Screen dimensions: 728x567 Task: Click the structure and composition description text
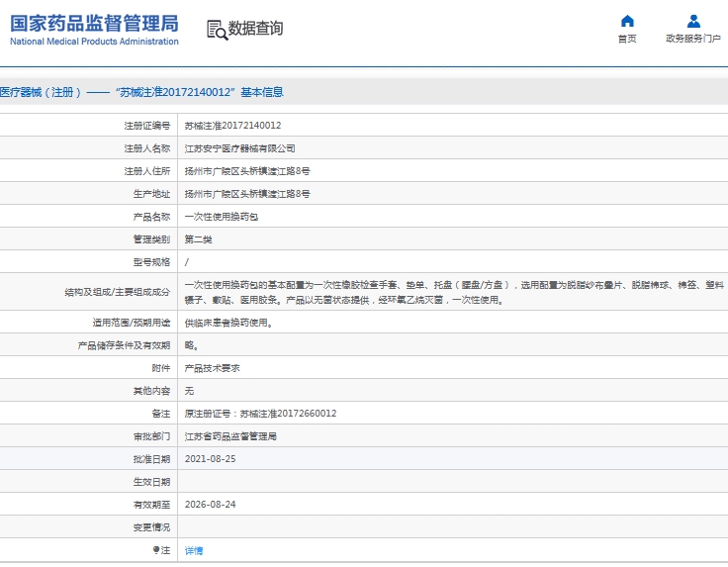454,293
